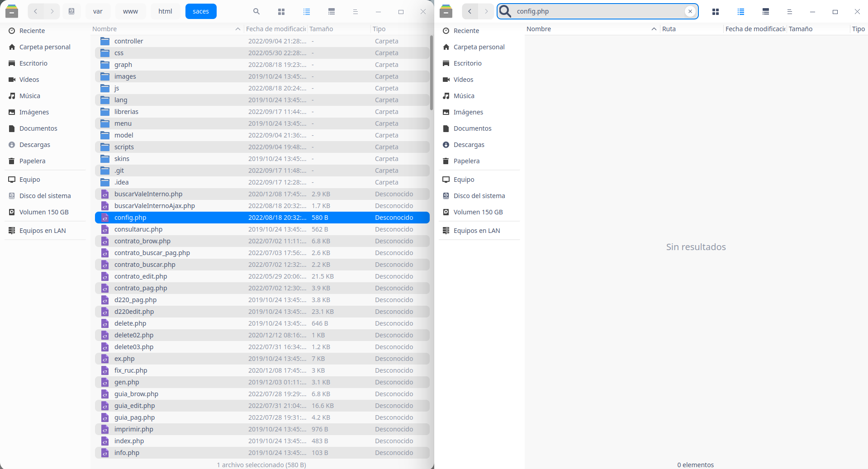
Task: Sort right window by Nombre column
Action: (592, 29)
